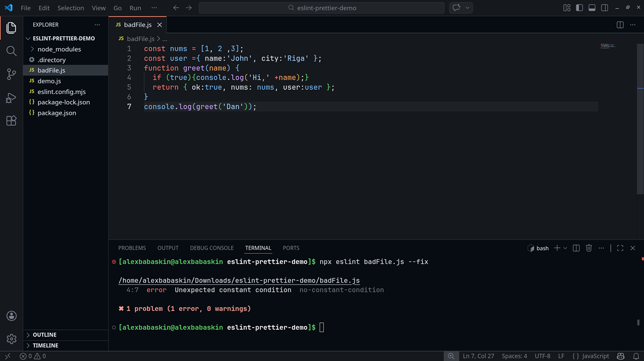The width and height of the screenshot is (644, 361).
Task: Open the new terminal launch profile dropdown
Action: (x=565, y=248)
